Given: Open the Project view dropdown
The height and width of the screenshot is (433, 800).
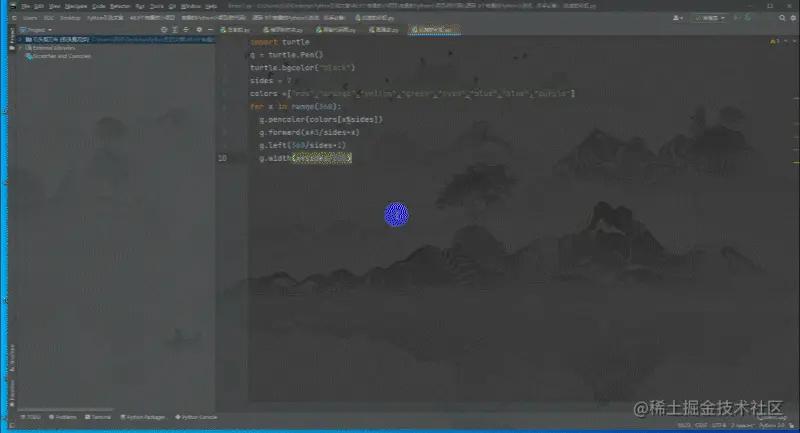Looking at the screenshot, I should (x=36, y=30).
